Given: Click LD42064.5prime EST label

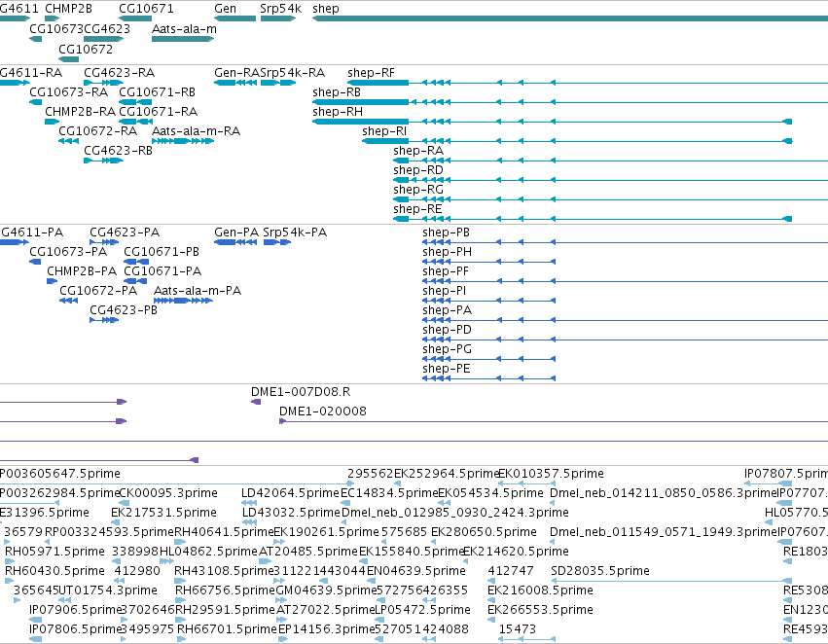Looking at the screenshot, I should coord(291,493).
